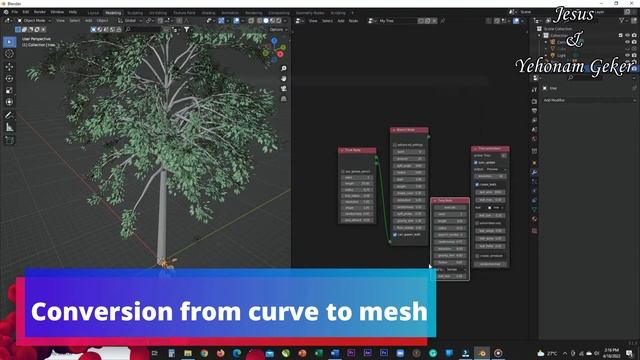The image size is (640, 360).
Task: Collapse the Collection tree item
Action: click(540, 36)
